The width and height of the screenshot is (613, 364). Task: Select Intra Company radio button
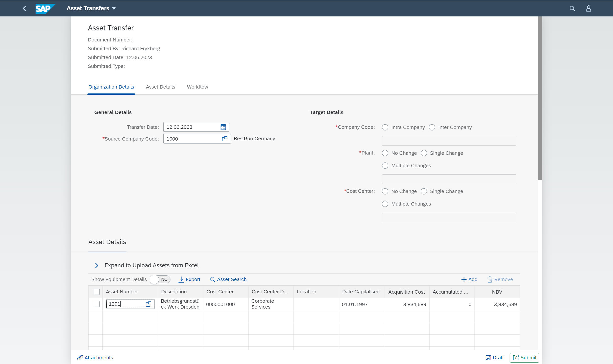(384, 127)
